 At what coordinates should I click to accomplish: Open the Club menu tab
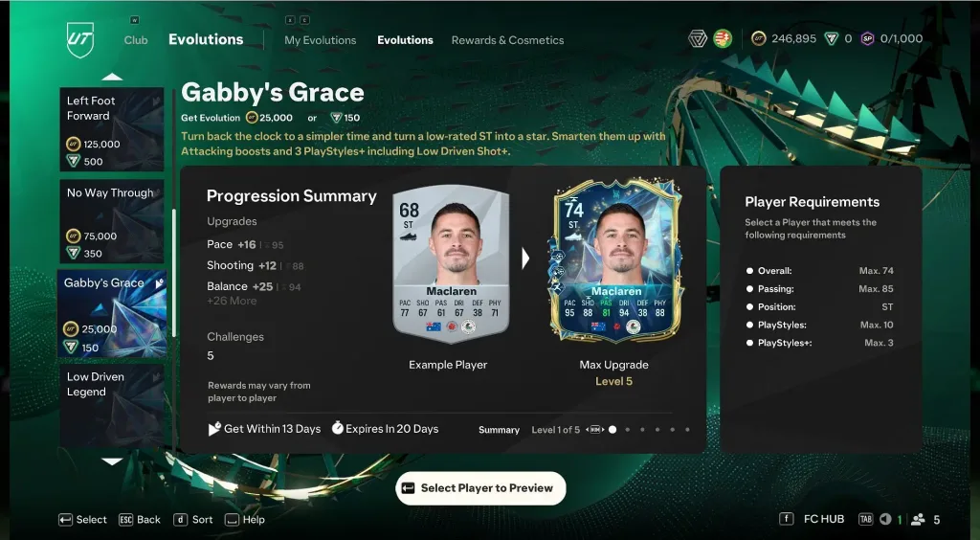(136, 40)
